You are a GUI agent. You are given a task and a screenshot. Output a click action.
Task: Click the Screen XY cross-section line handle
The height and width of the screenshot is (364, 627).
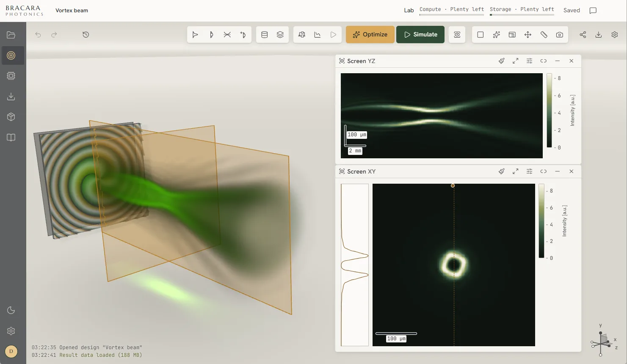453,186
